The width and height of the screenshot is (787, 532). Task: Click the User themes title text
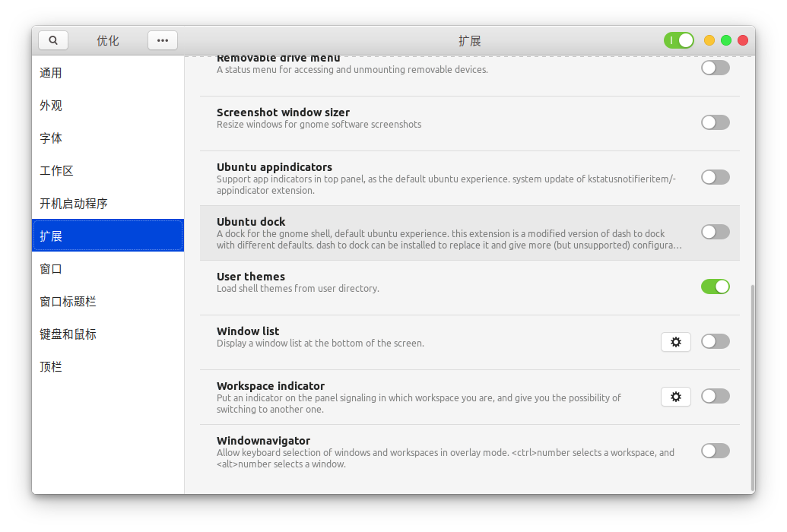click(251, 277)
